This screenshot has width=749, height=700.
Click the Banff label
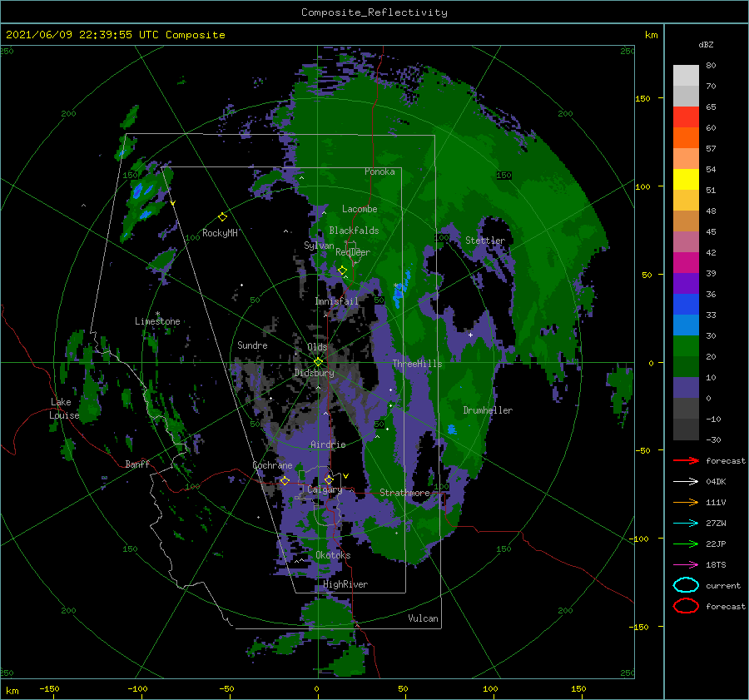137,464
